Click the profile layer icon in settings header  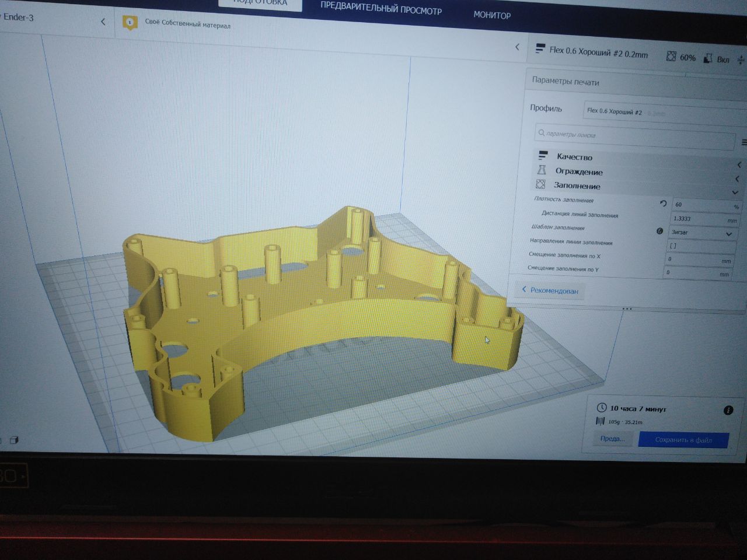[540, 49]
